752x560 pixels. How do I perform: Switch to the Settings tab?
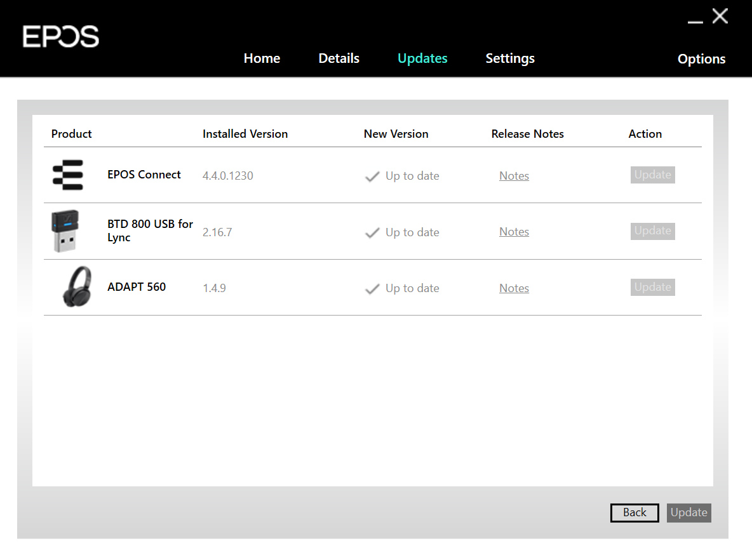[x=510, y=58]
